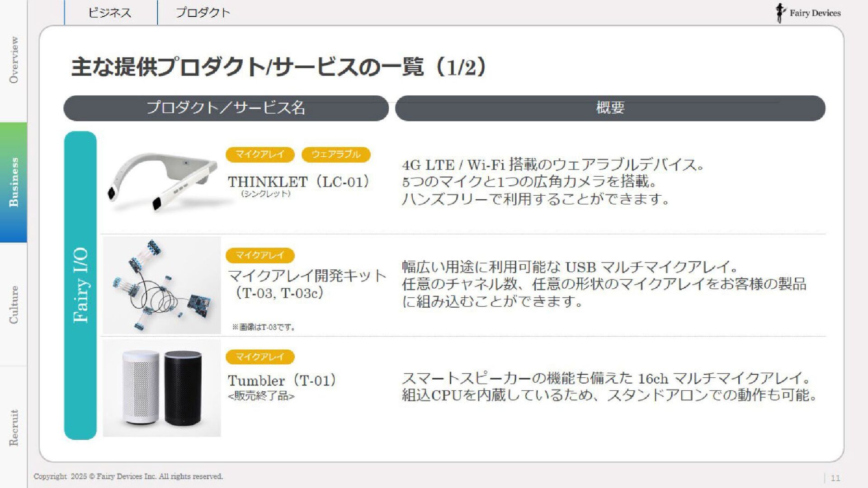This screenshot has width=868, height=488.
Task: Click the ビジネス breadcrumb tab
Action: click(110, 13)
